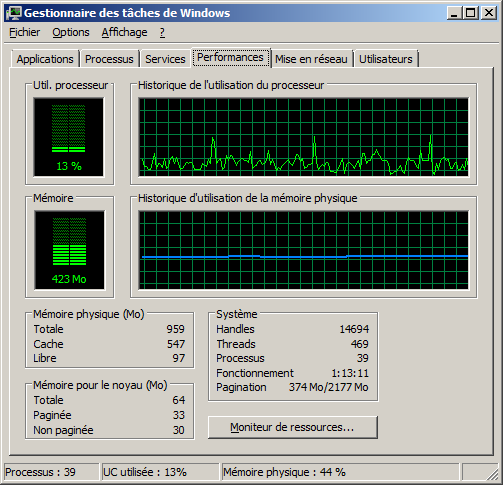Click the processor usage history graph
The width and height of the screenshot is (503, 485).
click(x=303, y=137)
